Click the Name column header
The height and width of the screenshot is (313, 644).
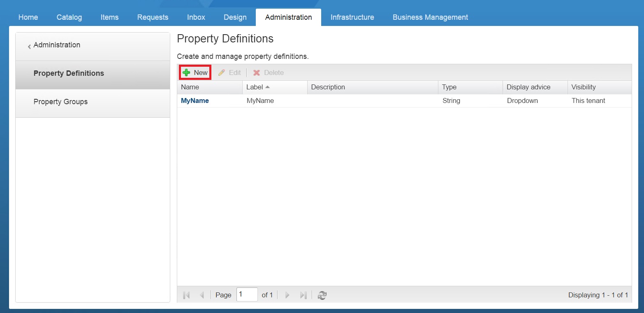[x=210, y=87]
